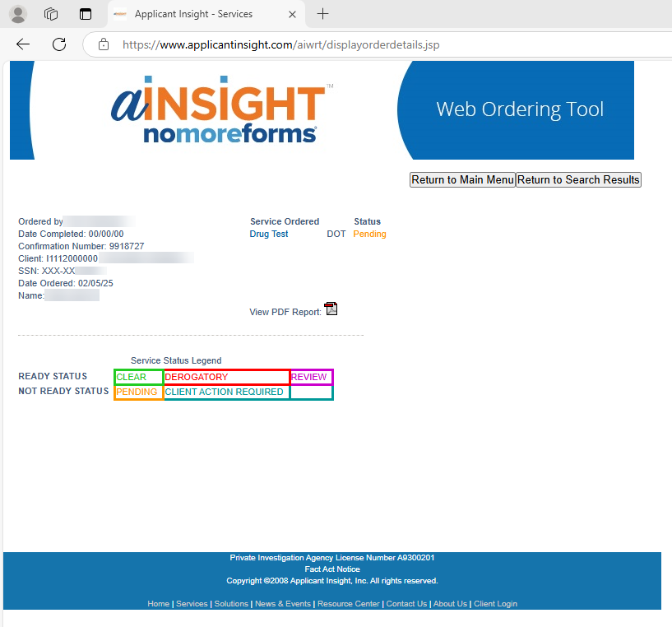View site info via padlock icon
Screen dimensions: 672x627
coord(104,44)
